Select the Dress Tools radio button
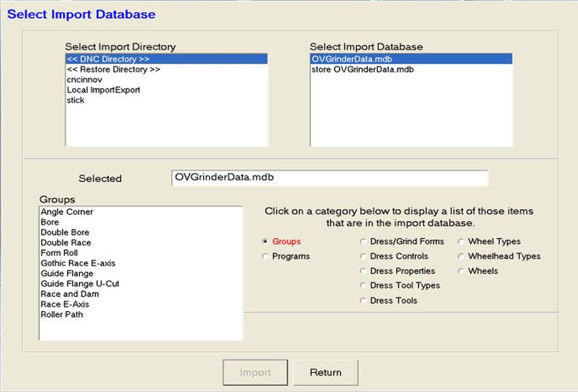Image resolution: width=578 pixels, height=392 pixels. click(363, 301)
